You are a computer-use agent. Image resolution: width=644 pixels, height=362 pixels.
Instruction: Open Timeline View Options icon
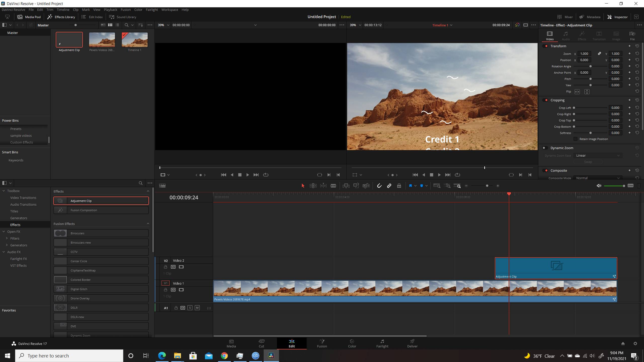pyautogui.click(x=163, y=186)
